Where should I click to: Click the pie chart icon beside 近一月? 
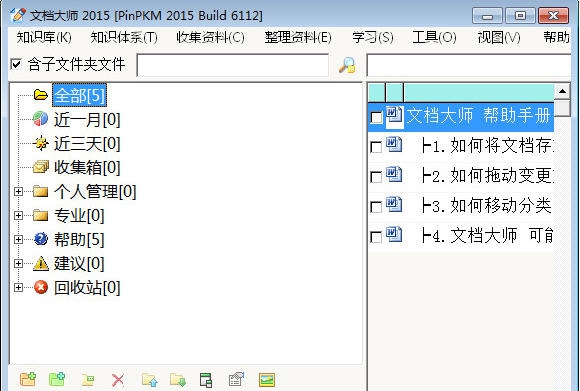coord(40,119)
